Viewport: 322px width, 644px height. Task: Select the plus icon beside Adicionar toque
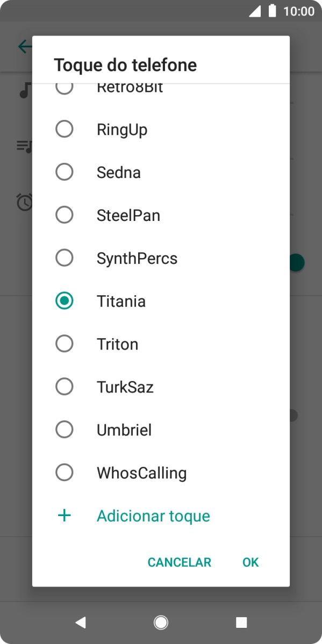(x=64, y=515)
